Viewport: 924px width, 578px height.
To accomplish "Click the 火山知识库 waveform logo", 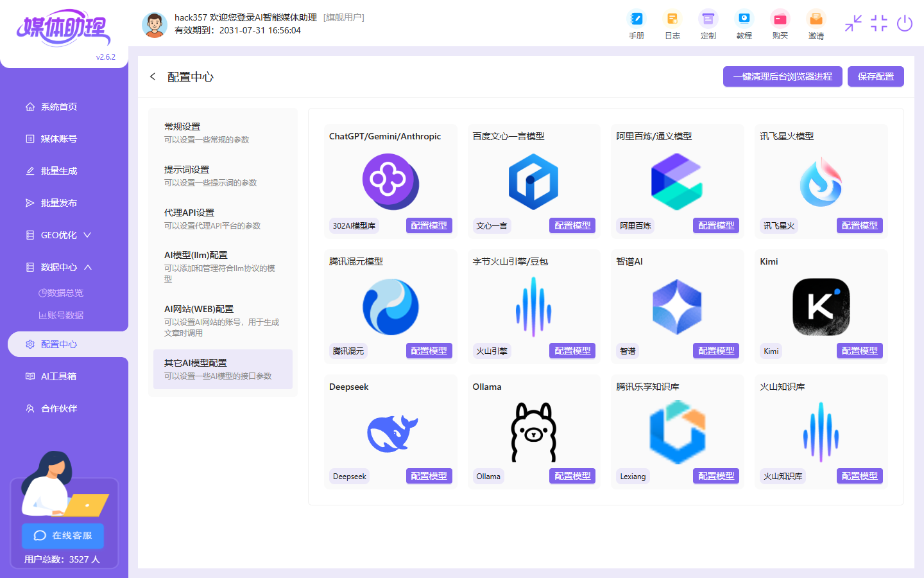I will (821, 432).
